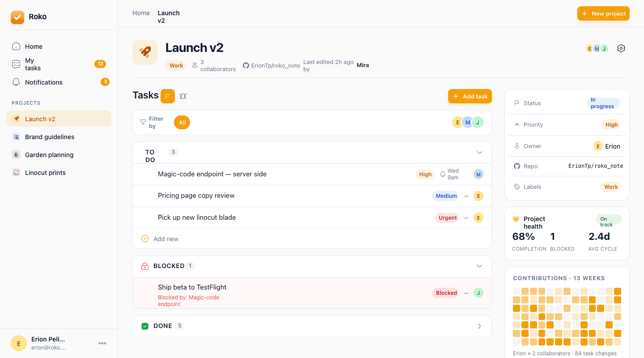
Task: Click the Urgent badge on linocut blade task
Action: (447, 218)
